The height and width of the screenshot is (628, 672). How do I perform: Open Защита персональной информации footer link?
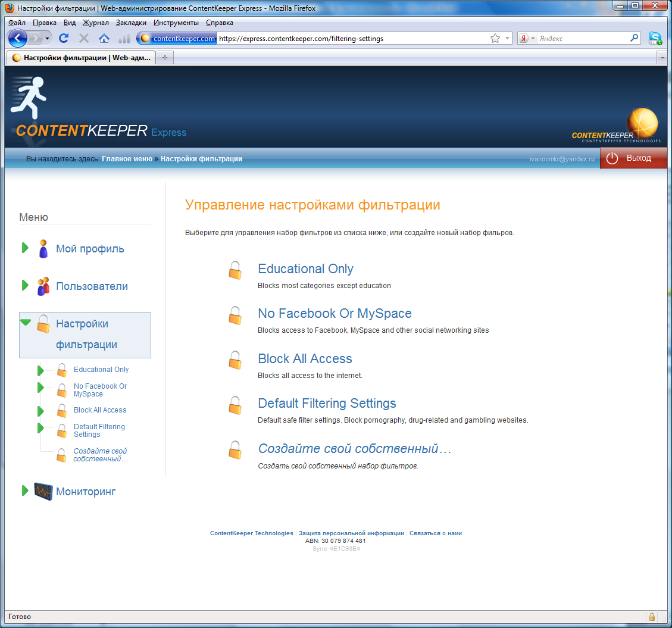pos(351,533)
